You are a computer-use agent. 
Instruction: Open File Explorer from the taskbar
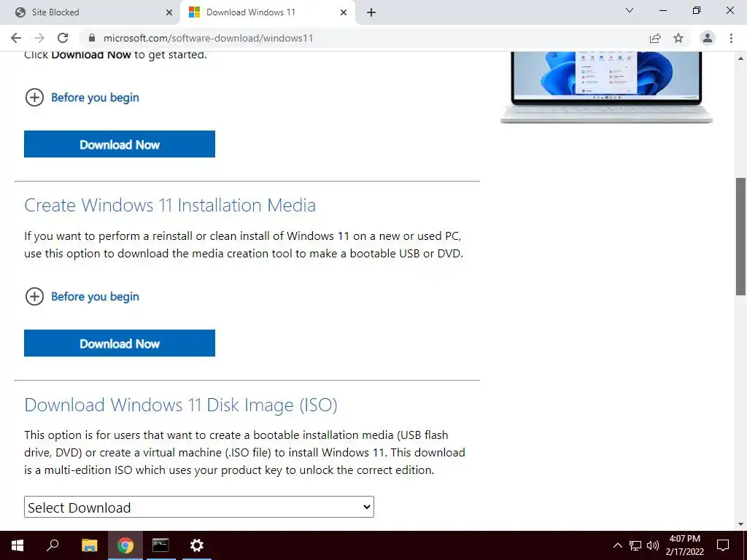pos(90,545)
